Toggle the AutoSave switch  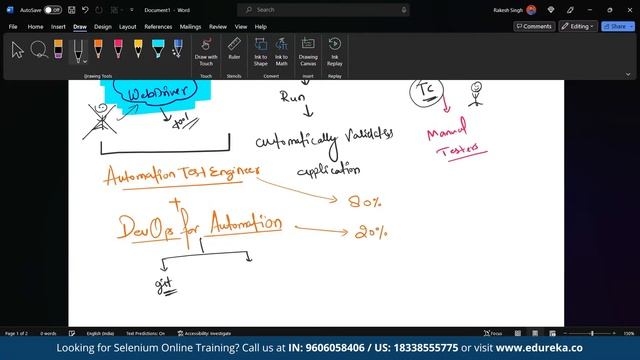pyautogui.click(x=53, y=10)
